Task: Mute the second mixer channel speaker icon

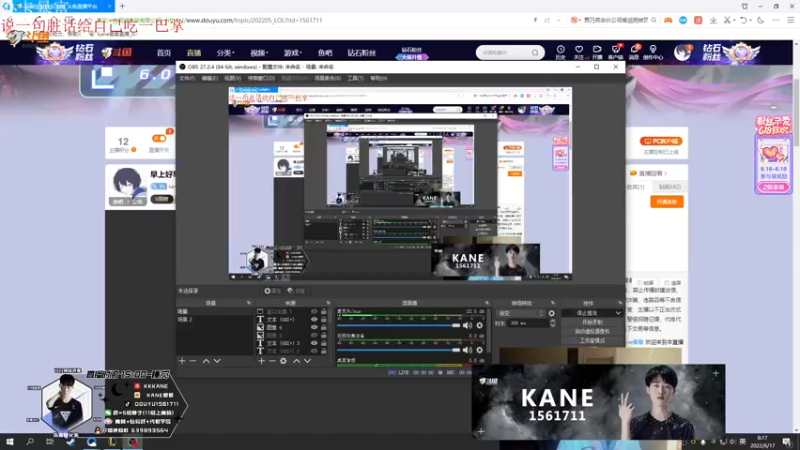Action: [467, 350]
